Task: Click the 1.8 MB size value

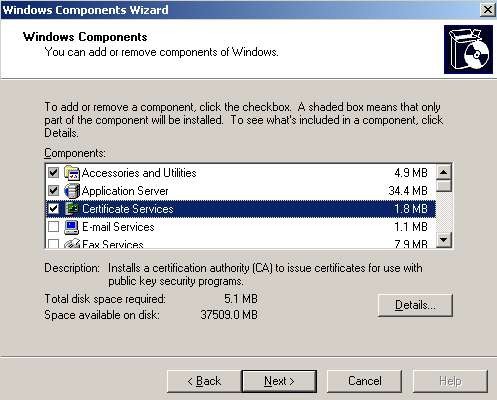Action: 411,209
